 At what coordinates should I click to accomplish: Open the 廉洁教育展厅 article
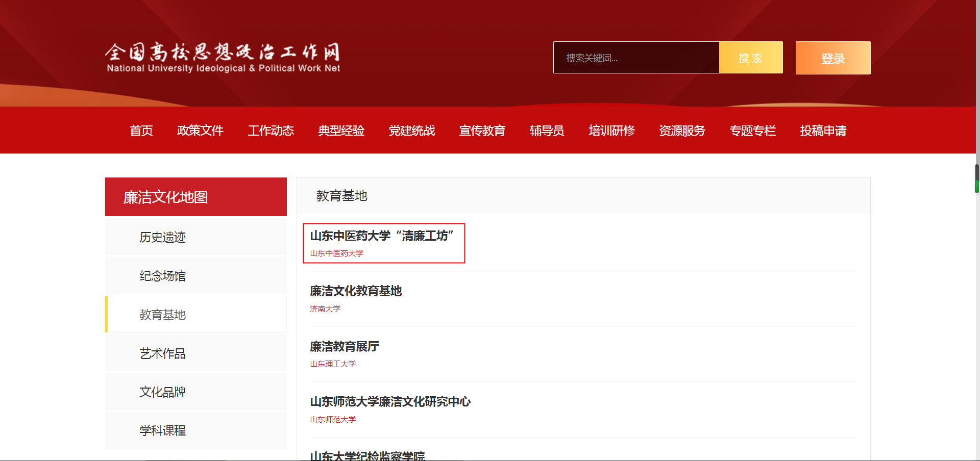tap(345, 347)
